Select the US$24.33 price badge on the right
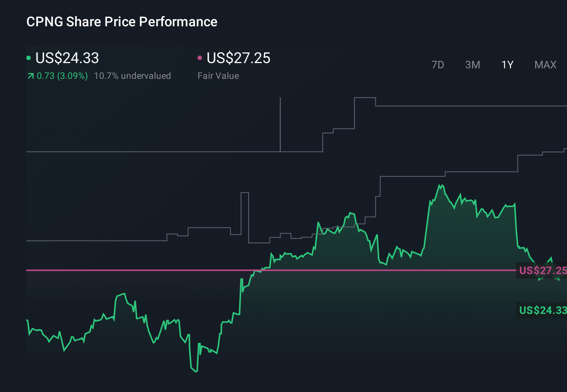567x392 pixels. click(x=542, y=311)
